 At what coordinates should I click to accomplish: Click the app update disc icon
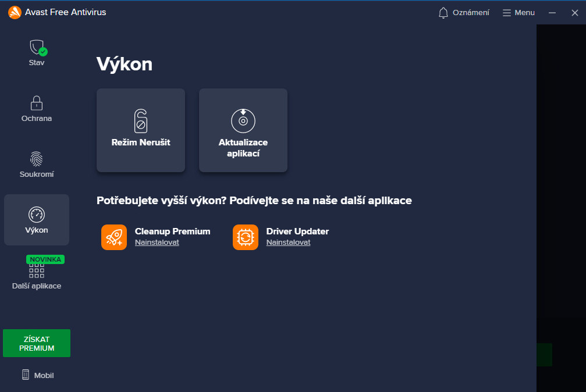pyautogui.click(x=243, y=121)
